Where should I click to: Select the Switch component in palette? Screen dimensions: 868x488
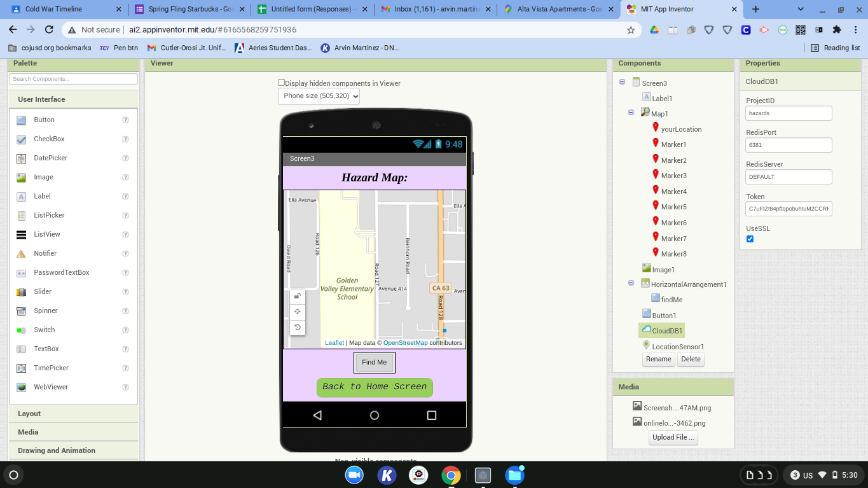point(44,330)
